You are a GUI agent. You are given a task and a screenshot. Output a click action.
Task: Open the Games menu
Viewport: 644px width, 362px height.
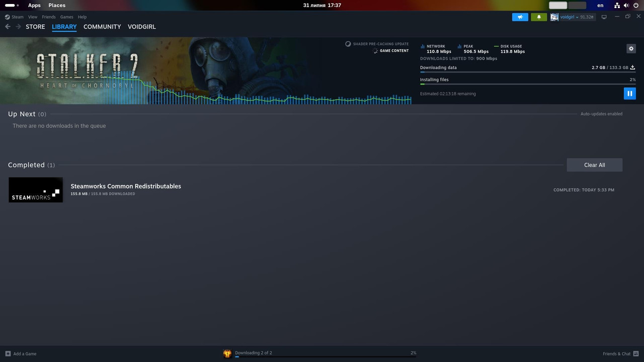pos(67,17)
